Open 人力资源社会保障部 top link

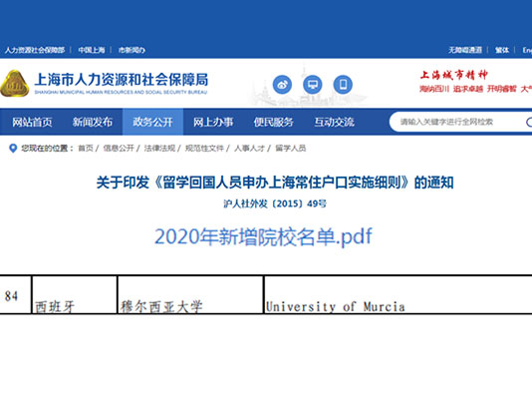click(x=35, y=50)
